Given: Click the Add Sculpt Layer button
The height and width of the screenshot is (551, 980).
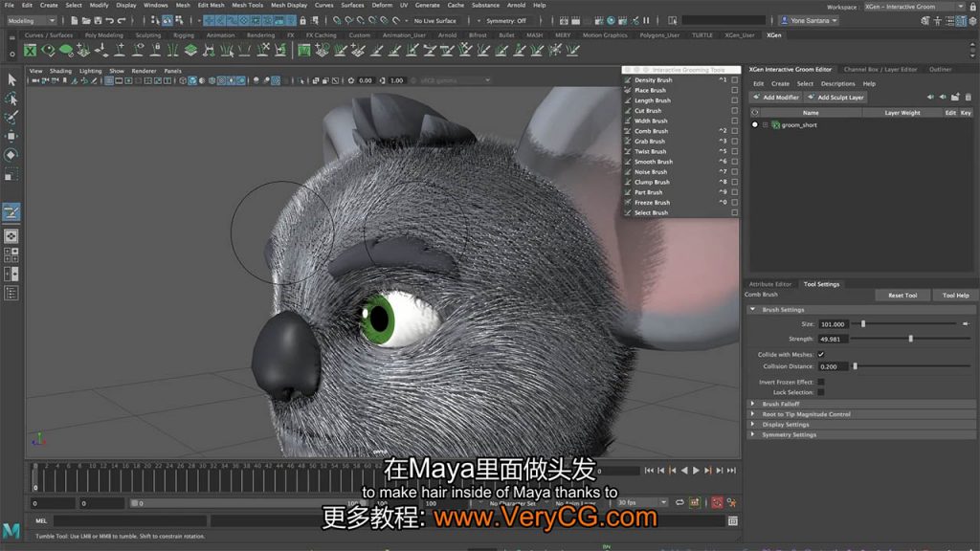Looking at the screenshot, I should click(x=835, y=97).
